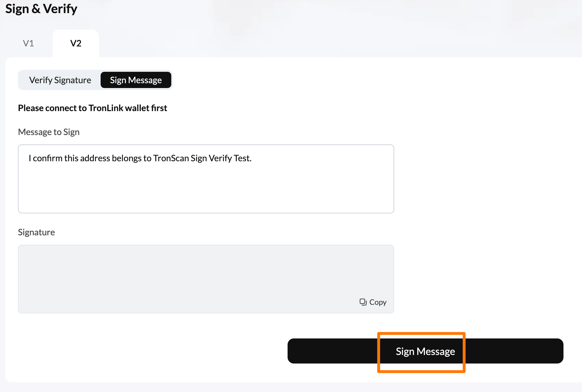Click the large black Sign Message button

(425, 351)
